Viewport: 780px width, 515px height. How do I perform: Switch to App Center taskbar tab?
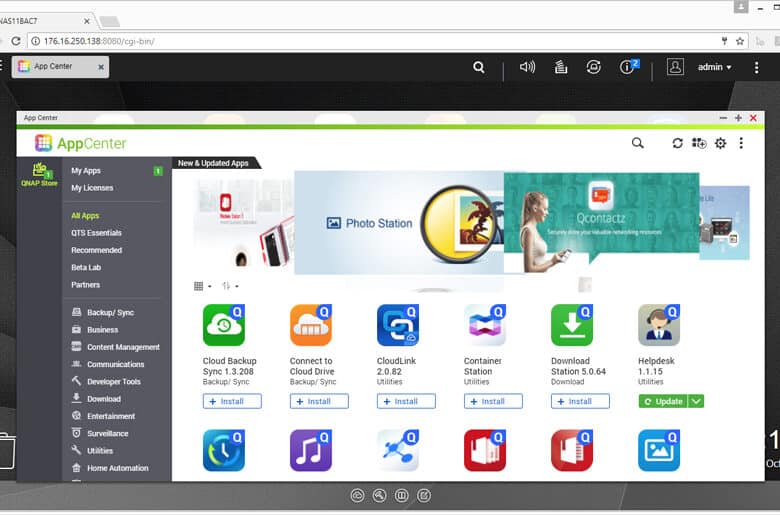coord(60,67)
